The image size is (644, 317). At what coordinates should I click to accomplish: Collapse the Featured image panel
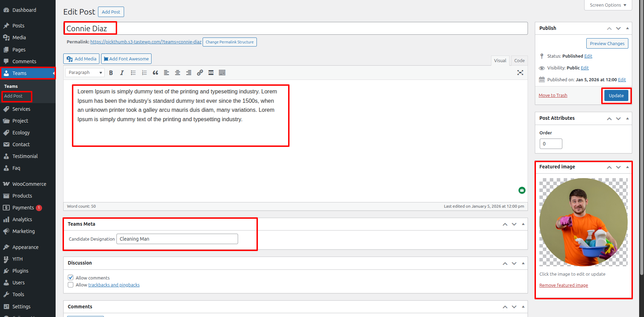point(627,167)
